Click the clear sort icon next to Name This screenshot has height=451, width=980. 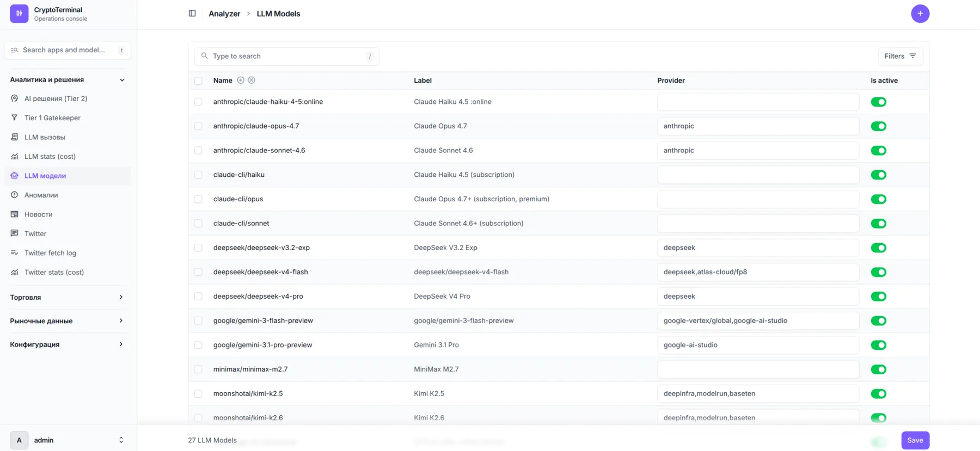tap(252, 80)
